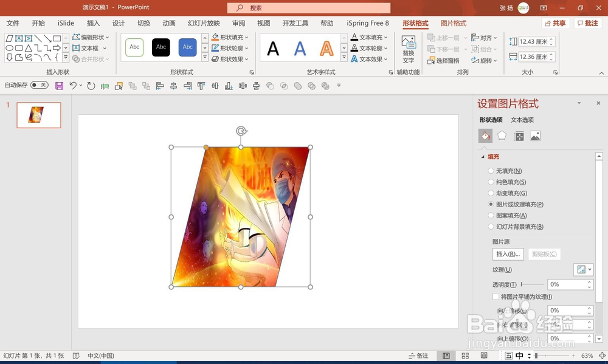Select No fill (无填充) radio button
The image size is (608, 364).
click(x=491, y=171)
